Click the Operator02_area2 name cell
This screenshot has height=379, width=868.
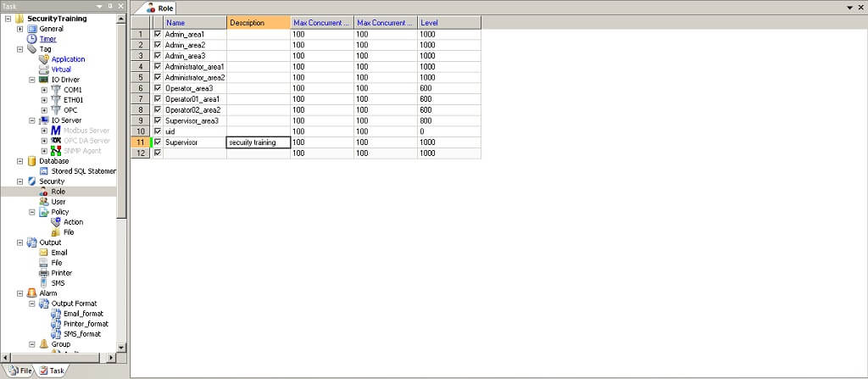point(195,109)
